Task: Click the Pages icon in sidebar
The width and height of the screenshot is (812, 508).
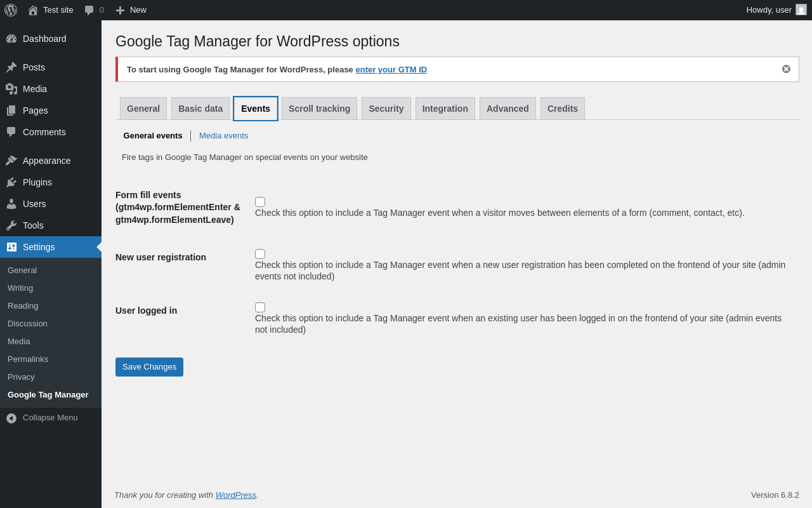Action: [x=11, y=110]
